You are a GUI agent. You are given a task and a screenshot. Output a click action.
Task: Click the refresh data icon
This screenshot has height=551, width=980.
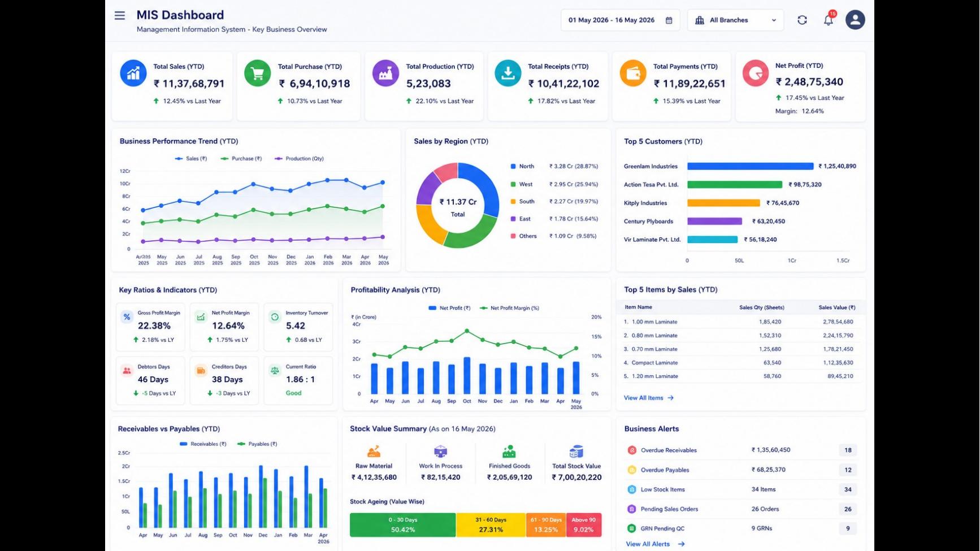pos(802,20)
